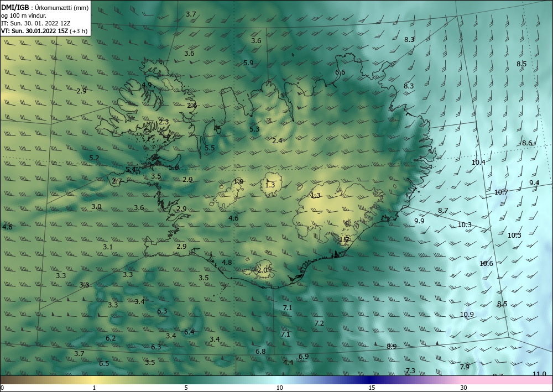Click the map value 5.4

131,170
